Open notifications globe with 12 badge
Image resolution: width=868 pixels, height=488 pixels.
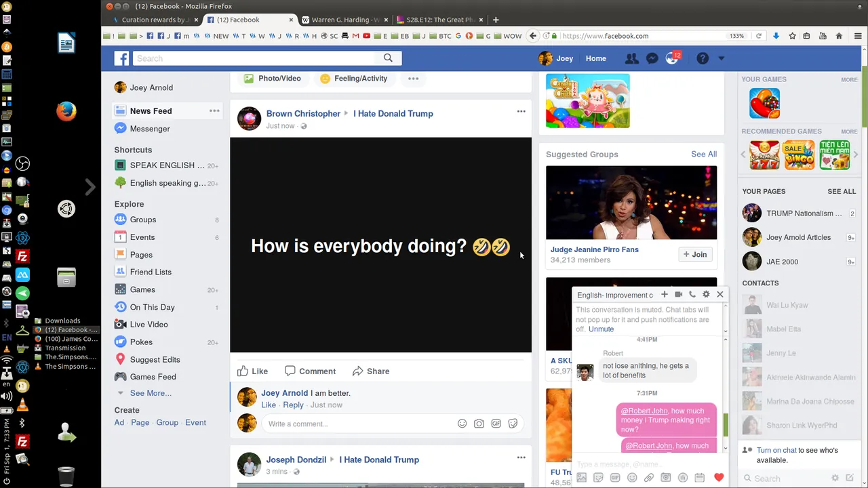[x=672, y=58]
